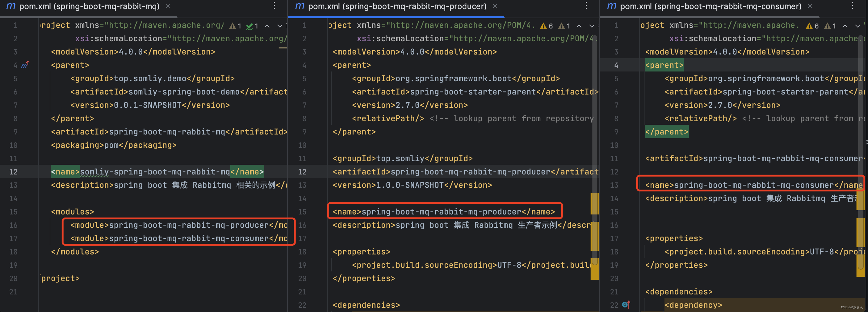This screenshot has height=312, width=868.
Task: Close the spring-boot-mq-rabbit-mq pom.xml tab
Action: click(x=168, y=6)
